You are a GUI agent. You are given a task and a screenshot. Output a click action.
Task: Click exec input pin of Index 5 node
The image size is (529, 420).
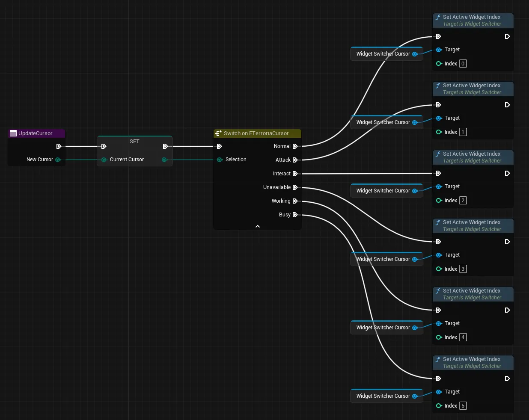click(438, 379)
